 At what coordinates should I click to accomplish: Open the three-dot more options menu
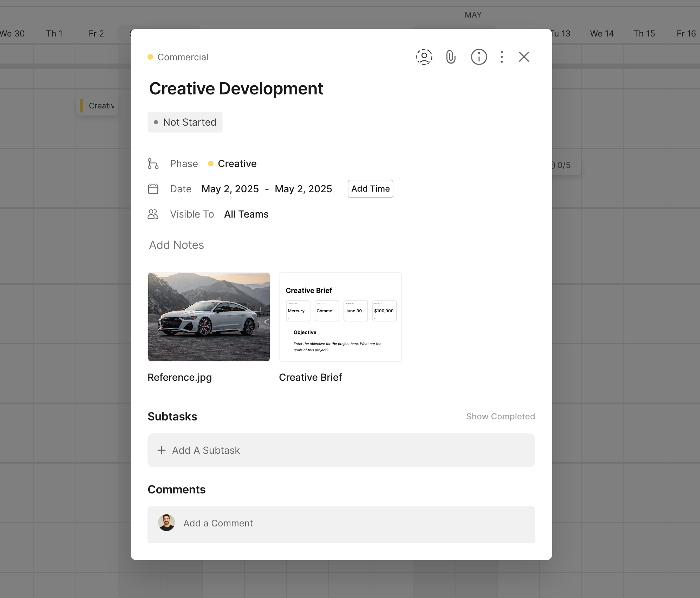pos(502,57)
